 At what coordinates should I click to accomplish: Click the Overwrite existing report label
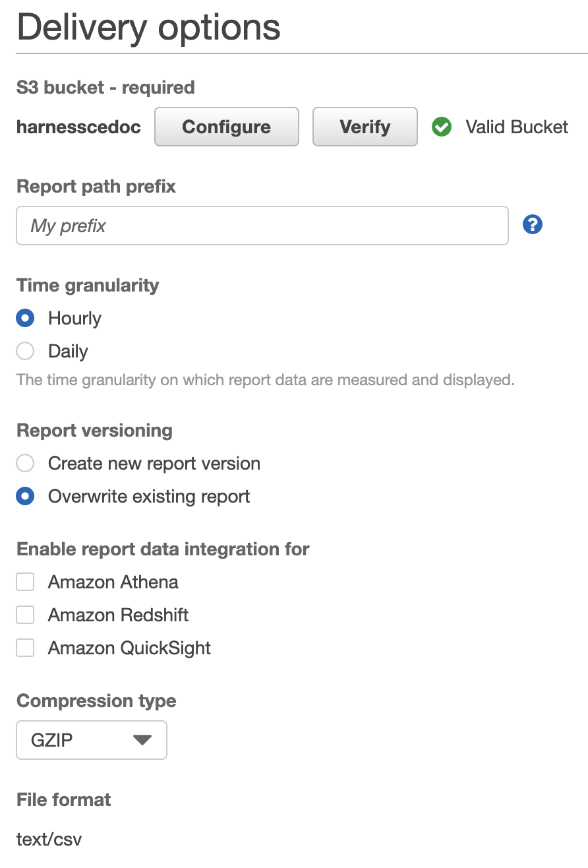coord(149,497)
